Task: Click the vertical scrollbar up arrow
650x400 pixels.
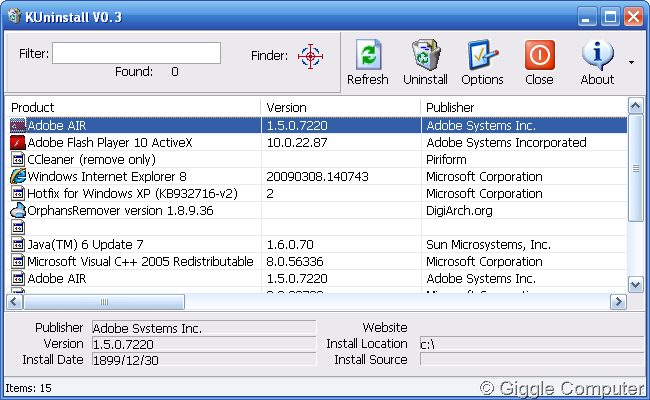Action: coord(635,106)
